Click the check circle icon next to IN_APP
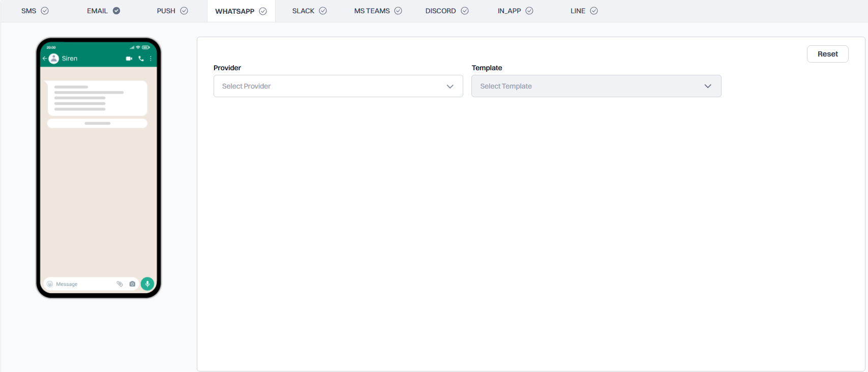 point(529,11)
